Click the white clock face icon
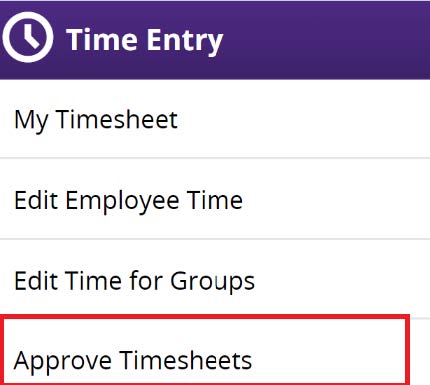 click(x=28, y=37)
